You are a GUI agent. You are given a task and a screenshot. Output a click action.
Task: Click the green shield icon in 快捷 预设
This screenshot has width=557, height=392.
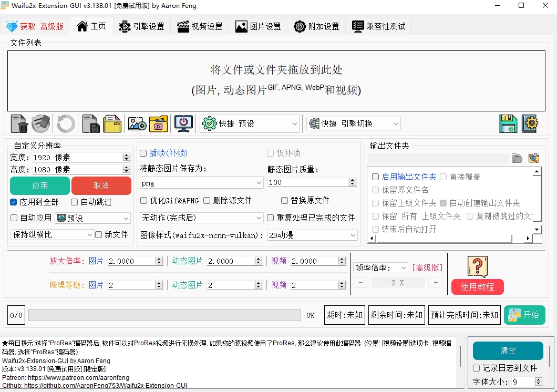click(210, 123)
